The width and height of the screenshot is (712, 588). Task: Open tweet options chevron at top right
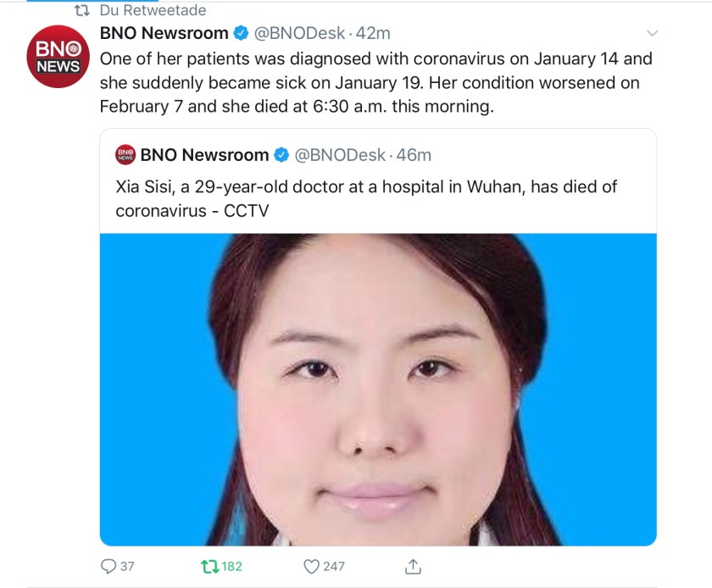click(x=652, y=33)
